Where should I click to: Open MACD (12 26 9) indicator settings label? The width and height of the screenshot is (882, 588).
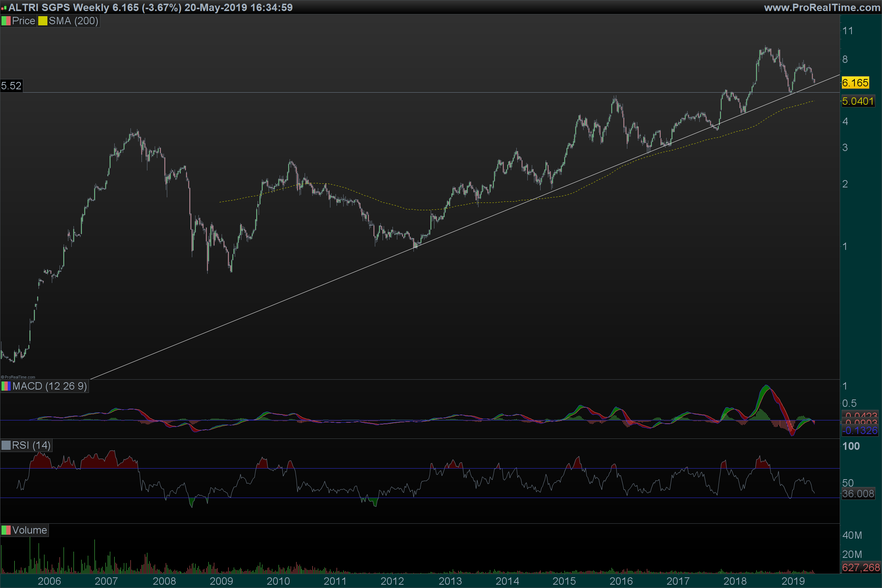tap(50, 386)
